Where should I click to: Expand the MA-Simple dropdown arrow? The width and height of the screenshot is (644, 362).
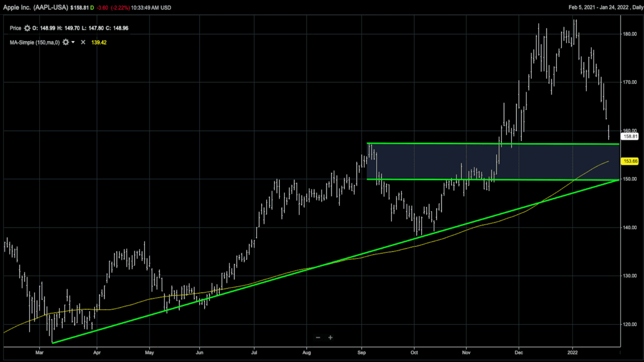click(x=73, y=43)
